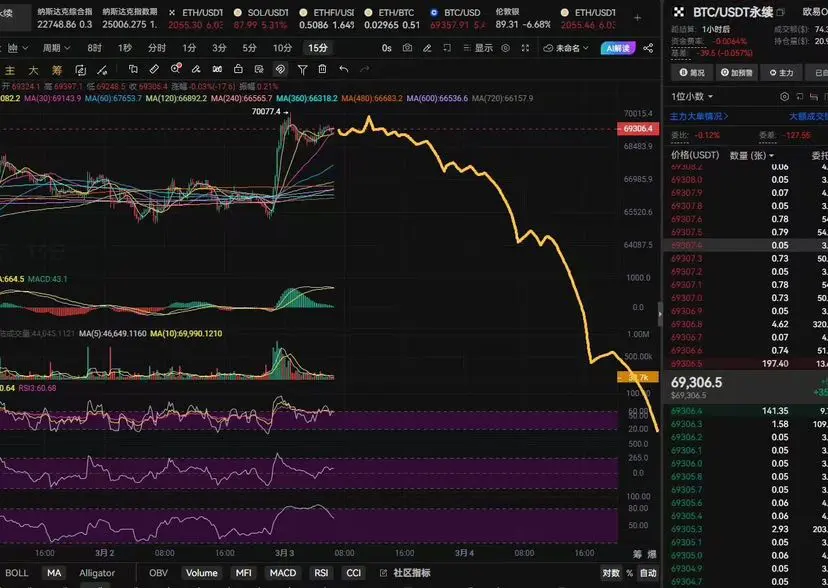Image resolution: width=828 pixels, height=588 pixels.
Task: Select the 15分 timeframe tab
Action: (x=318, y=48)
